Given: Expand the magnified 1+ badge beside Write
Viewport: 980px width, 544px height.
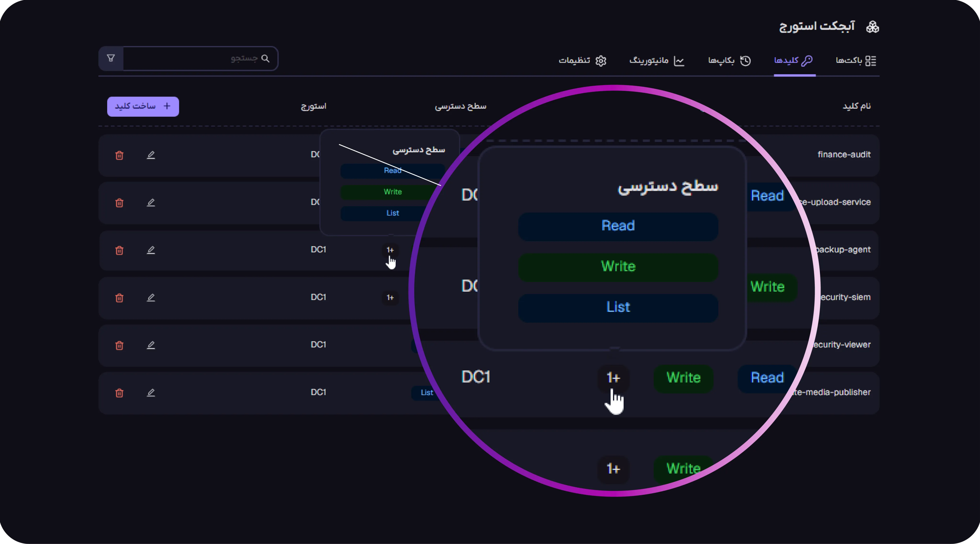Looking at the screenshot, I should click(x=613, y=378).
